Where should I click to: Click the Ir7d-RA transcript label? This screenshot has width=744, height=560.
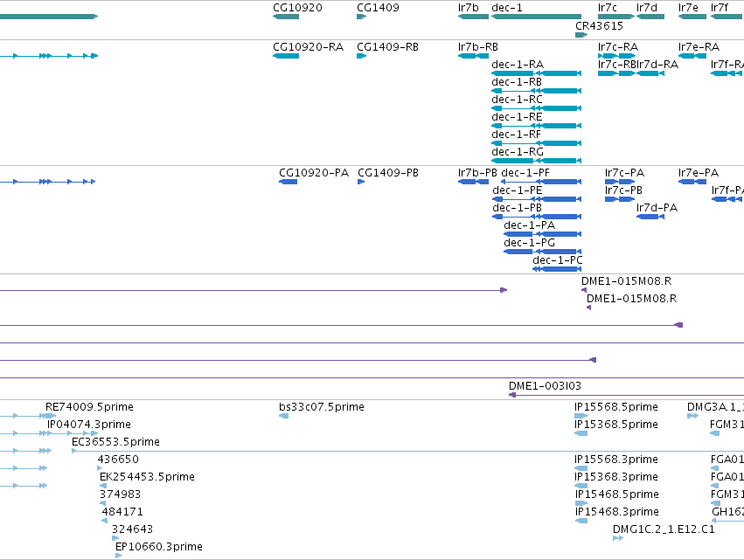(657, 64)
